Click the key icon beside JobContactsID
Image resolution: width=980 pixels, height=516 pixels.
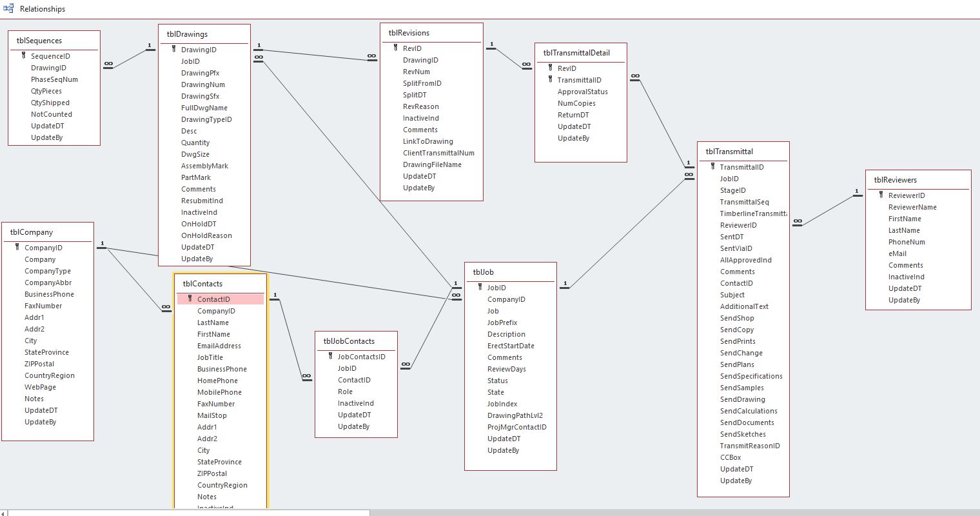coord(330,357)
